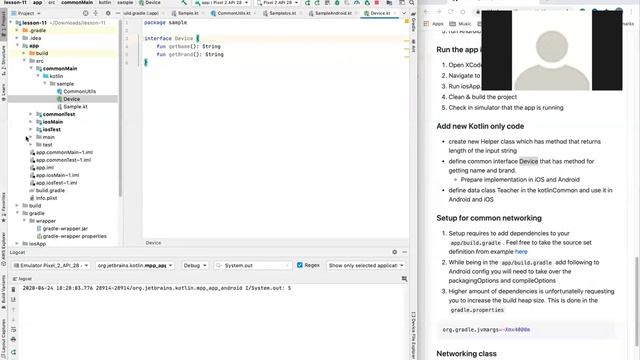
Task: Click icon at right end of logcat tab row
Action: click(404, 279)
